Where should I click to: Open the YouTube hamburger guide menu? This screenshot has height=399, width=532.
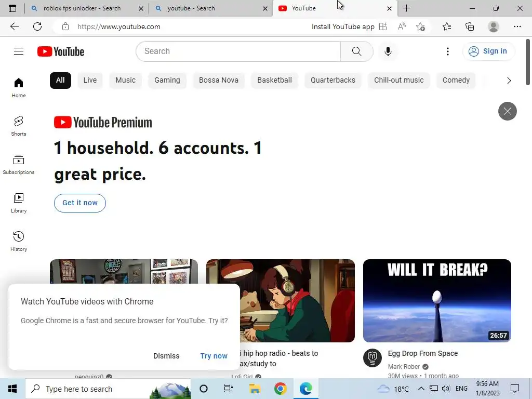(x=19, y=51)
